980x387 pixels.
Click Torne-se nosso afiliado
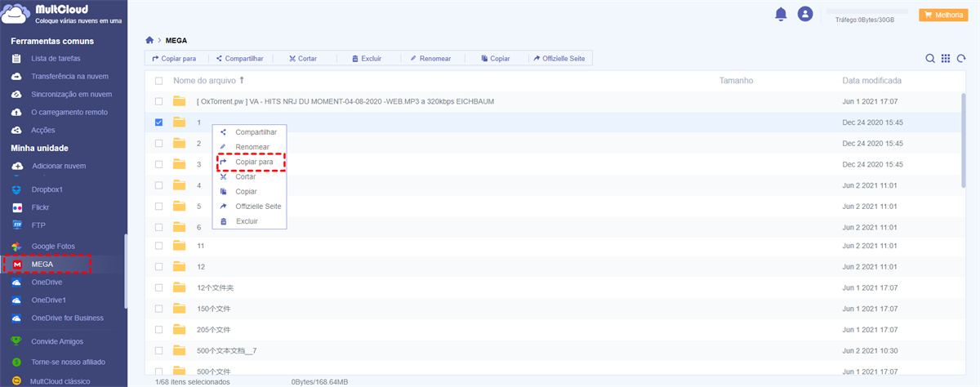(x=68, y=361)
